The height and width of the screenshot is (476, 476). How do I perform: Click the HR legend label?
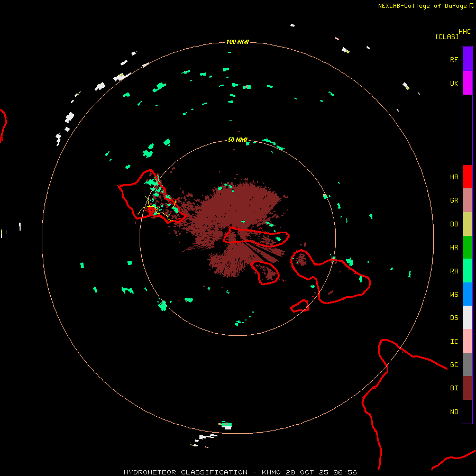[454, 248]
